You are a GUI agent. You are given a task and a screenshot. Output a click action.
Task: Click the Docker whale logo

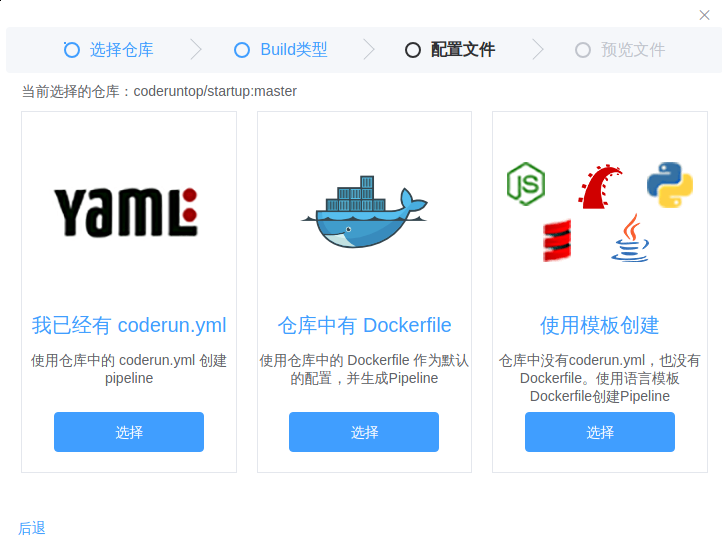point(364,211)
